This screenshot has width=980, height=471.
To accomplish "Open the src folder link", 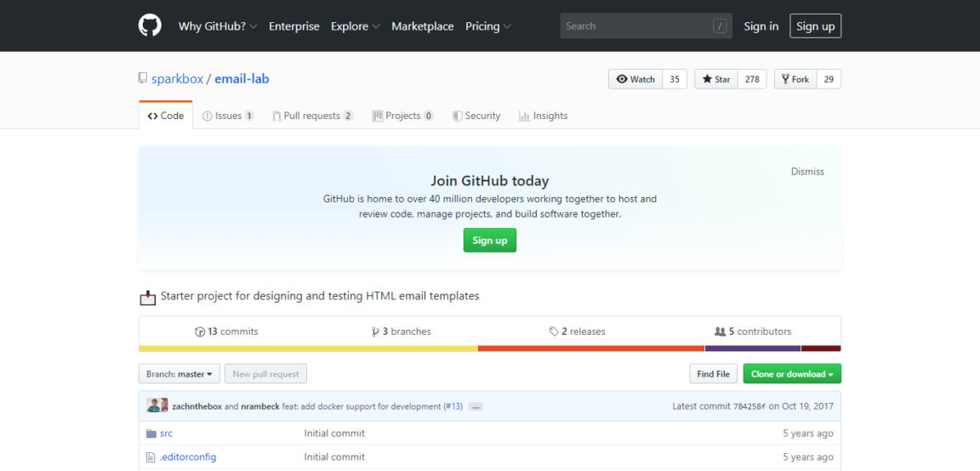I will coord(166,434).
